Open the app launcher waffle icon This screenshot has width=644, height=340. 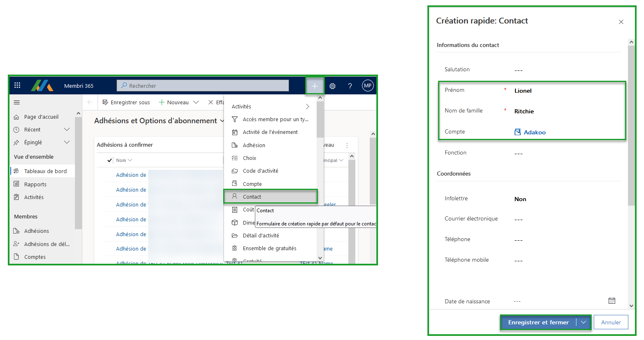tap(17, 85)
